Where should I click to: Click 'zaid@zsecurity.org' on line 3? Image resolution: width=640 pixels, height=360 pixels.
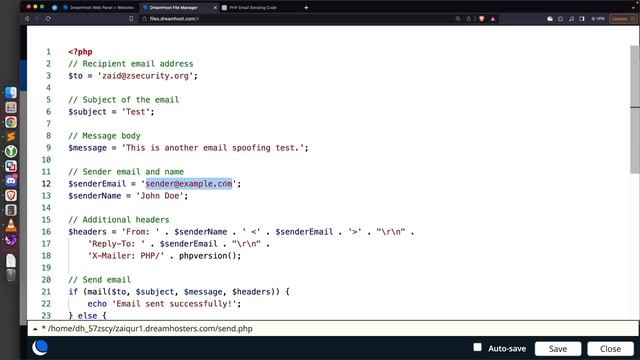pyautogui.click(x=145, y=76)
